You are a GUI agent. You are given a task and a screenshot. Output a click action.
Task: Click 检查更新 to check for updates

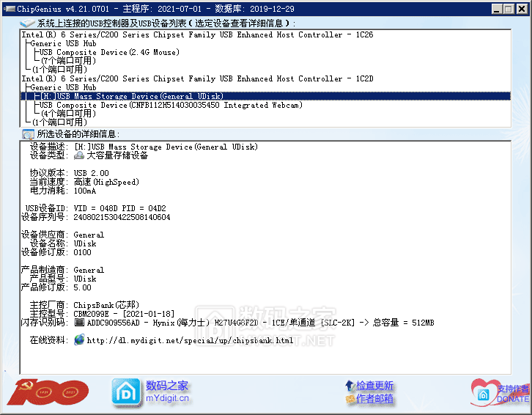[x=374, y=386]
